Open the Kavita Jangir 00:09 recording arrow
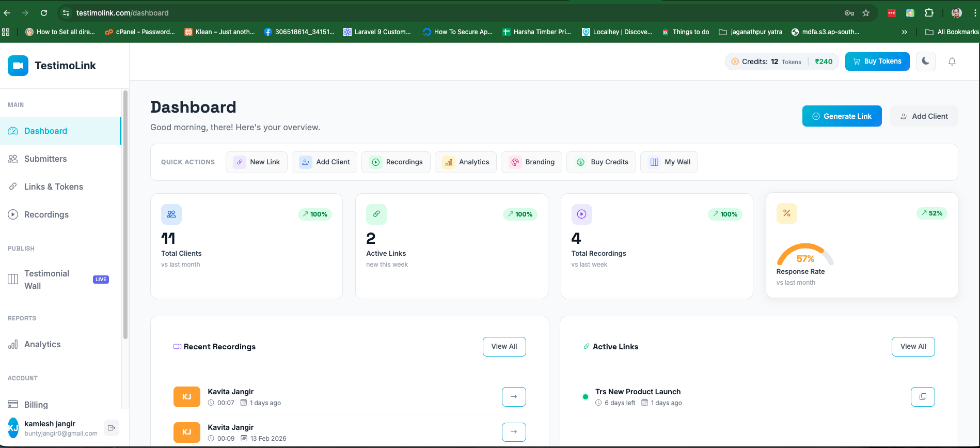Image resolution: width=980 pixels, height=448 pixels. pyautogui.click(x=514, y=432)
